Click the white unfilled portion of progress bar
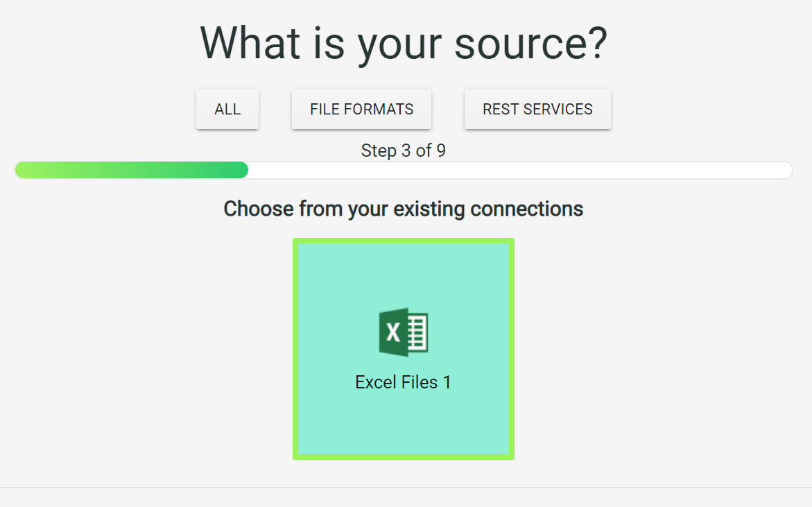Image resolution: width=812 pixels, height=507 pixels. [521, 170]
